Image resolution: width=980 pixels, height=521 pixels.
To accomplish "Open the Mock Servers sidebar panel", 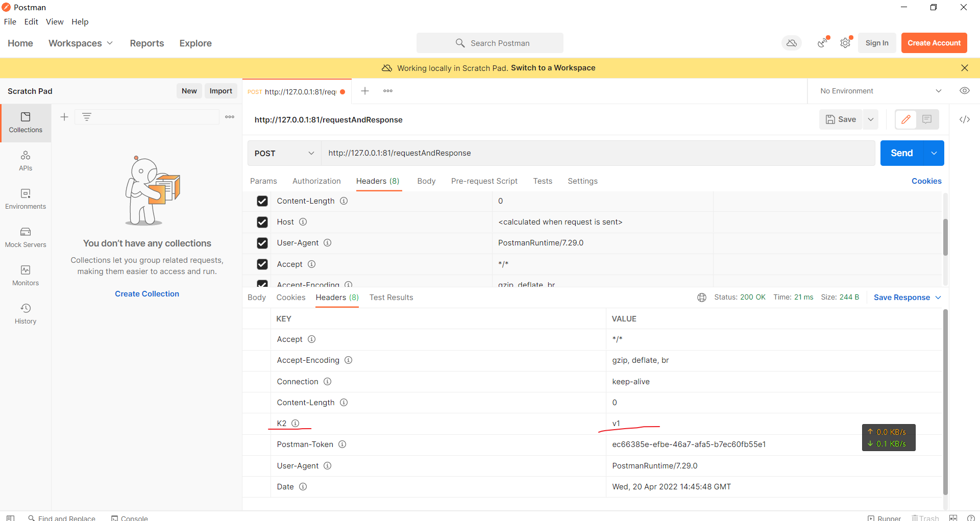I will 26,238.
